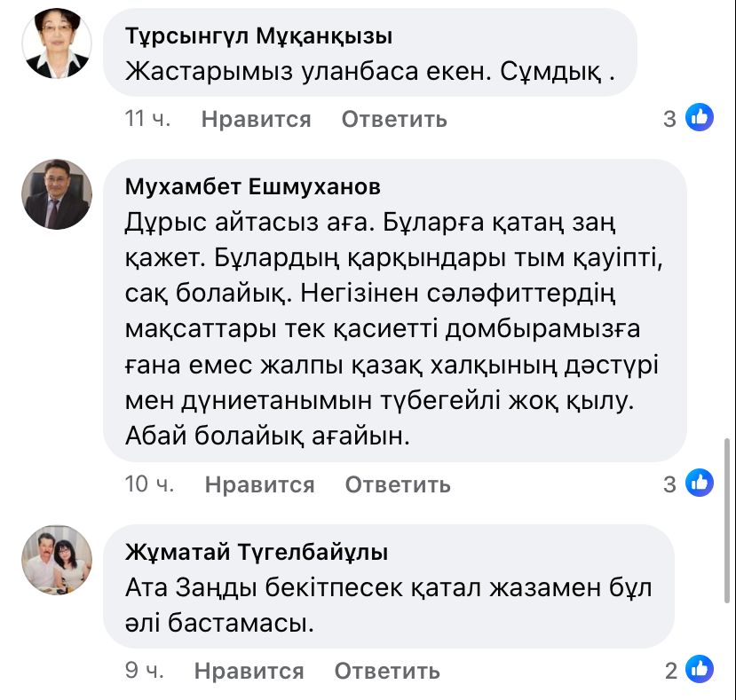Image resolution: width=736 pixels, height=700 pixels.
Task: Open Мухамбет Ешмуханов's profile picture
Action: (x=57, y=194)
